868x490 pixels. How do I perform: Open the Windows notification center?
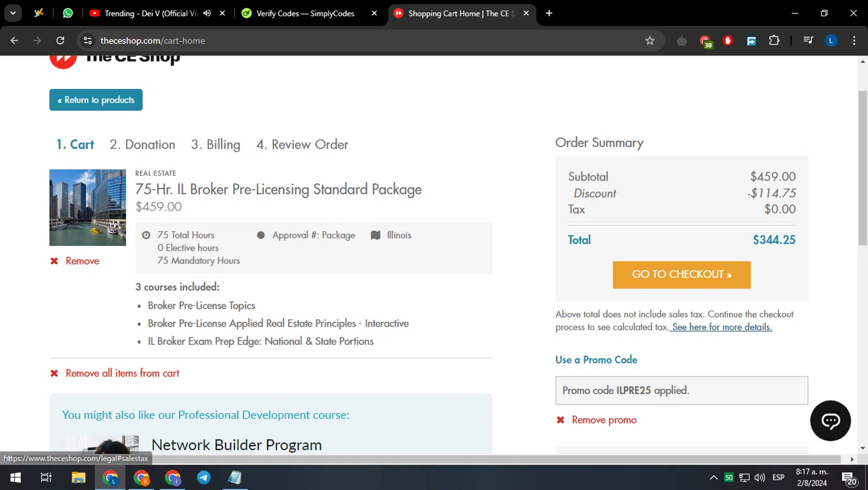tap(849, 478)
